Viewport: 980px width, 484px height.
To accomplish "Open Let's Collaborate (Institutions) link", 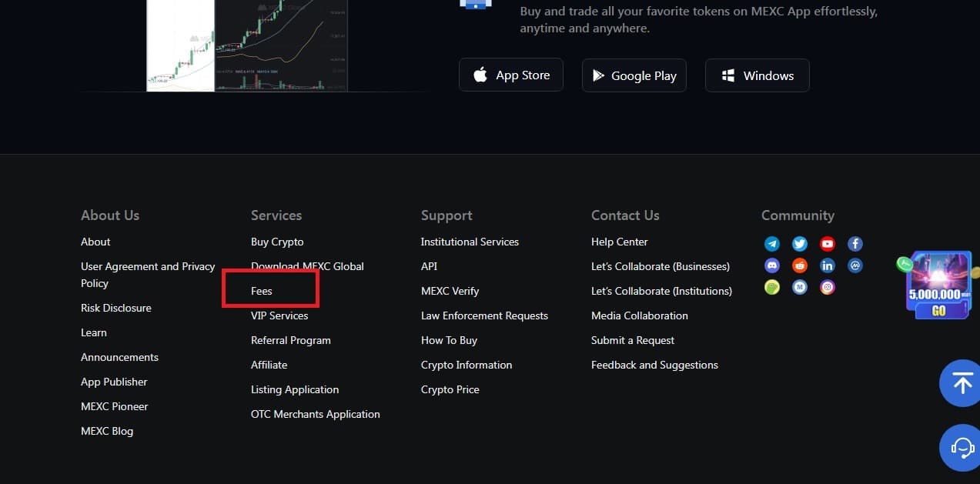I will pyautogui.click(x=661, y=291).
